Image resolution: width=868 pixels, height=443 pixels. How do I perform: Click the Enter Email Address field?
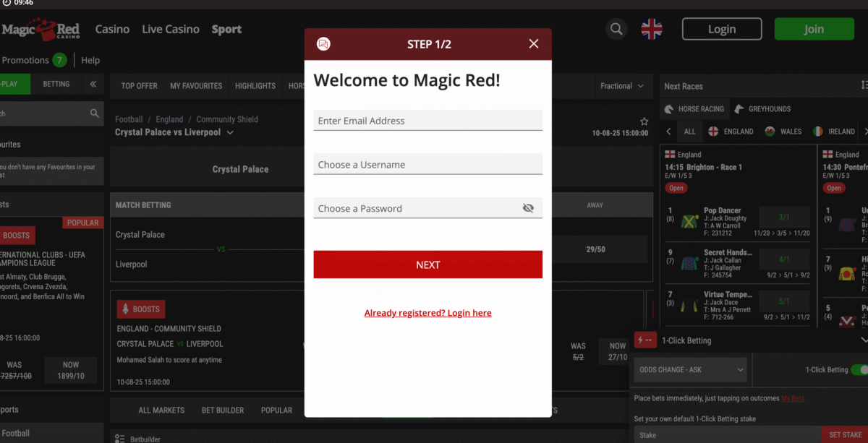tap(427, 120)
